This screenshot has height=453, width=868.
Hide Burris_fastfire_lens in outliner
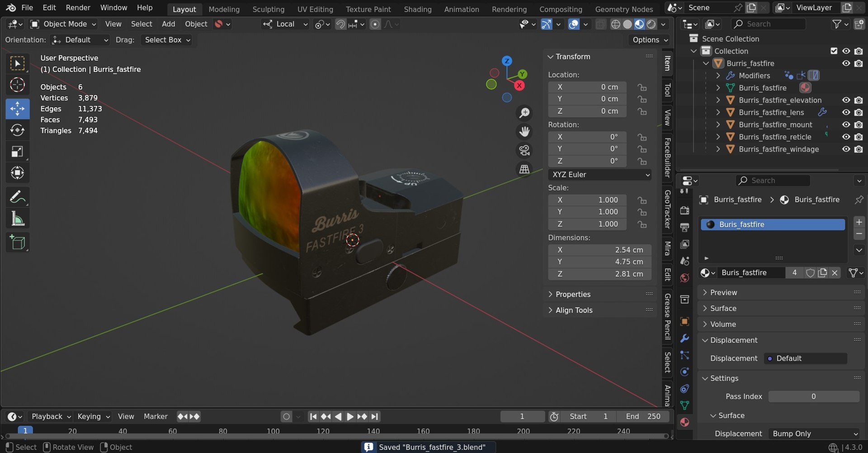click(846, 112)
